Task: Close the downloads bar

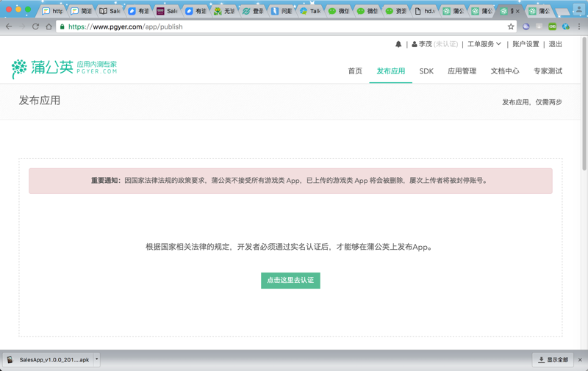Action: [580, 360]
